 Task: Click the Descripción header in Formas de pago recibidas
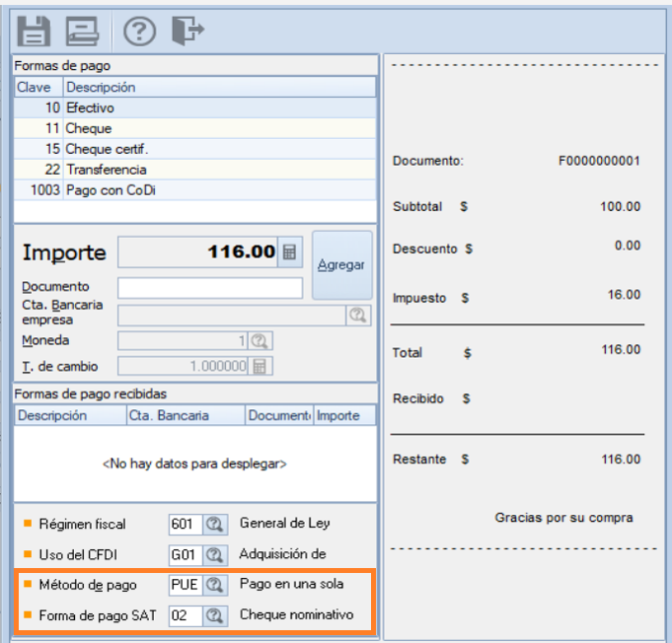(71, 415)
